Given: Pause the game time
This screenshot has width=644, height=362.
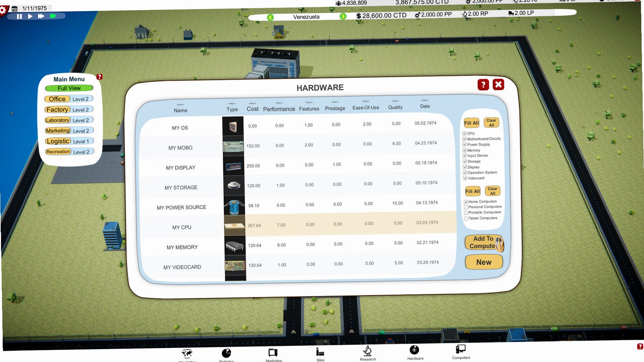Looking at the screenshot, I should (19, 16).
